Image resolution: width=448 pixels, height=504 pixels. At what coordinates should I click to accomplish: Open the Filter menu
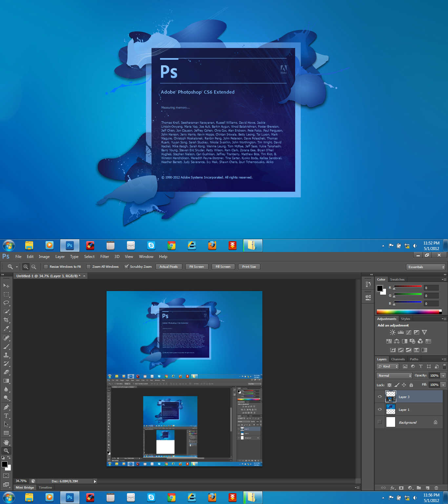click(x=104, y=257)
